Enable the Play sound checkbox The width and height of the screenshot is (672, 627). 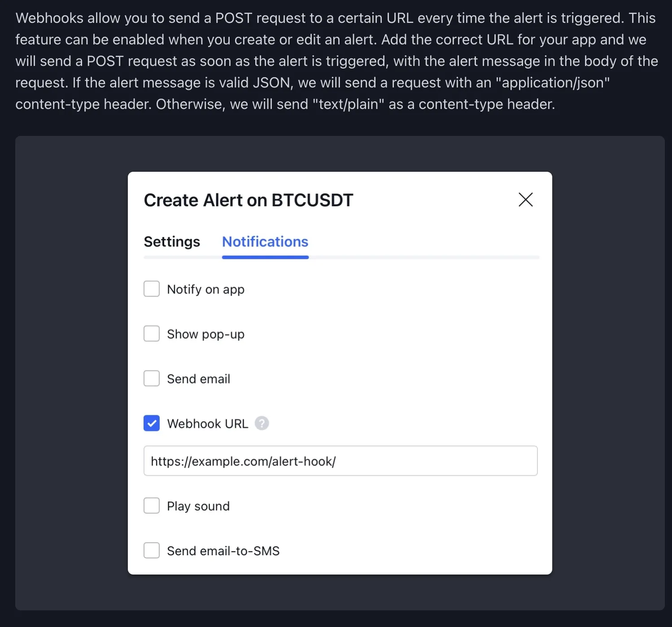tap(152, 505)
